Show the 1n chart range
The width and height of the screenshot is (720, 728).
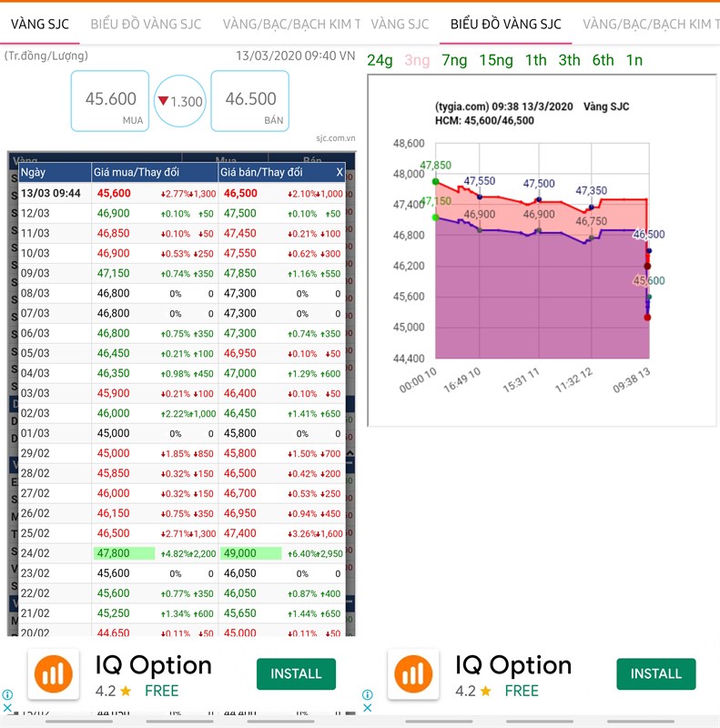tap(634, 60)
